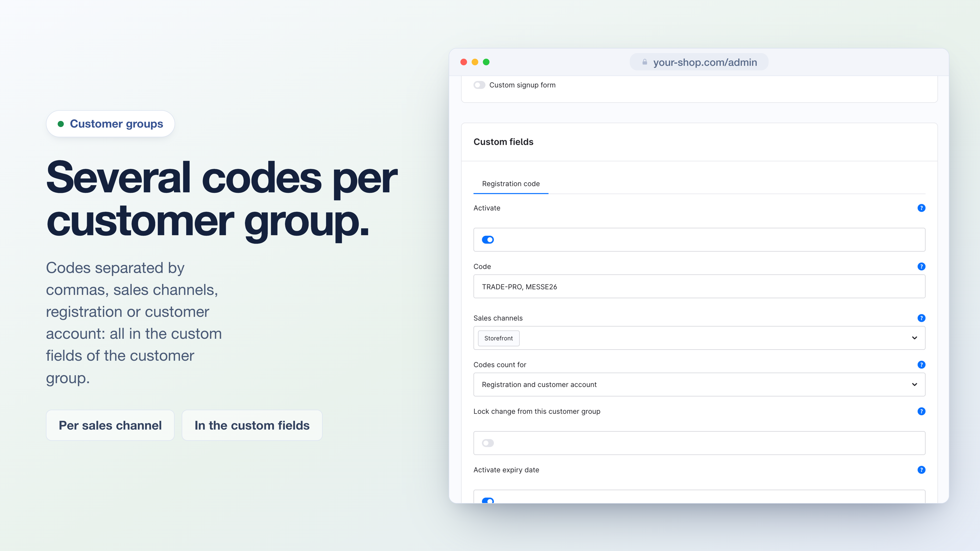The image size is (980, 551).
Task: Toggle the Activate expiry date switch
Action: (x=488, y=500)
